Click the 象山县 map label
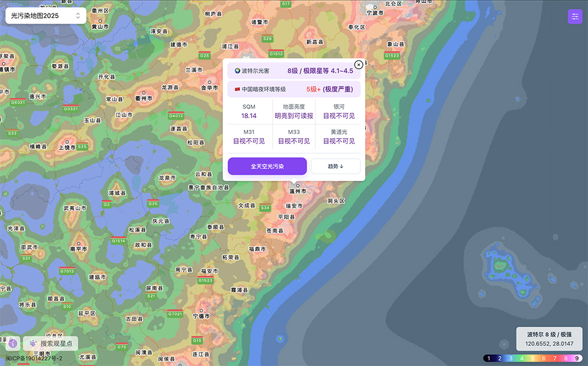The image size is (588, 366). [396, 44]
